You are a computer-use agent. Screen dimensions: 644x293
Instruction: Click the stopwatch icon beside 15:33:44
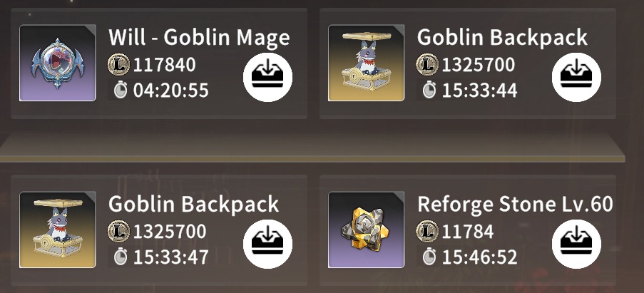pos(429,90)
